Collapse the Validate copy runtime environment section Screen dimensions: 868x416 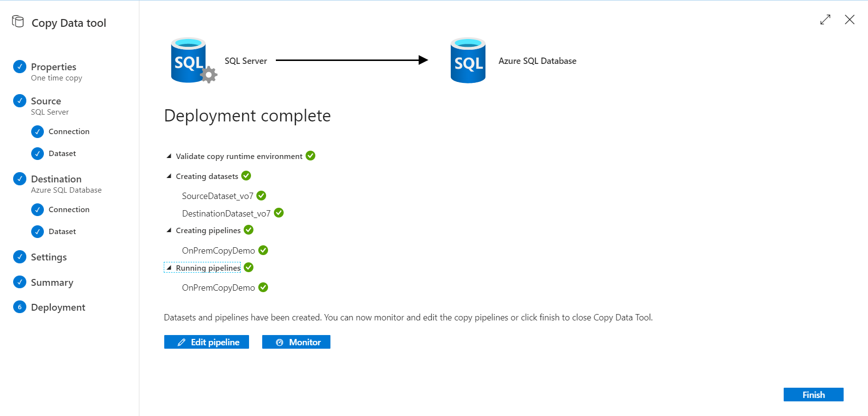(169, 156)
